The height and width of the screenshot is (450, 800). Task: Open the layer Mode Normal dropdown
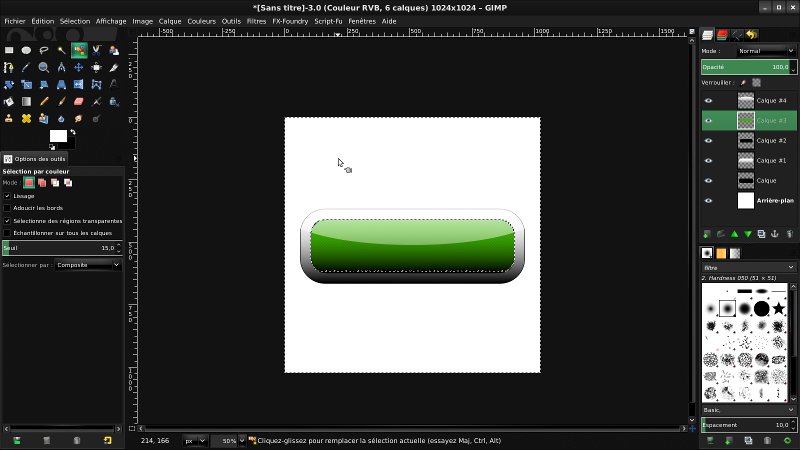766,51
